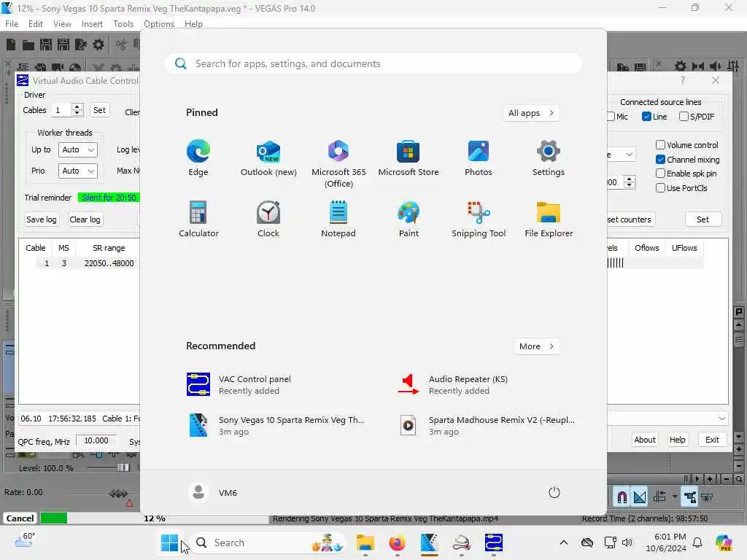Open VEGAS project properties gear icon
This screenshot has width=747, height=560.
[x=98, y=44]
